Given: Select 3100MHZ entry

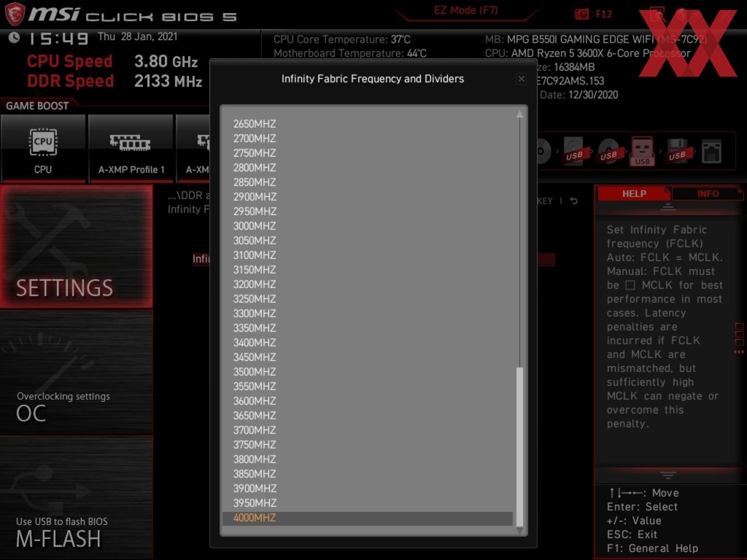Looking at the screenshot, I should point(254,255).
